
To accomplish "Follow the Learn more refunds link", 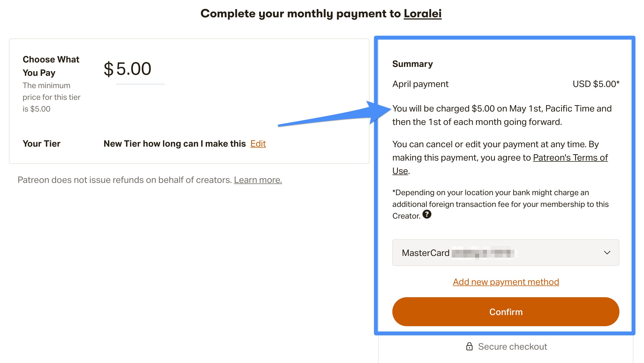I will [x=258, y=180].
